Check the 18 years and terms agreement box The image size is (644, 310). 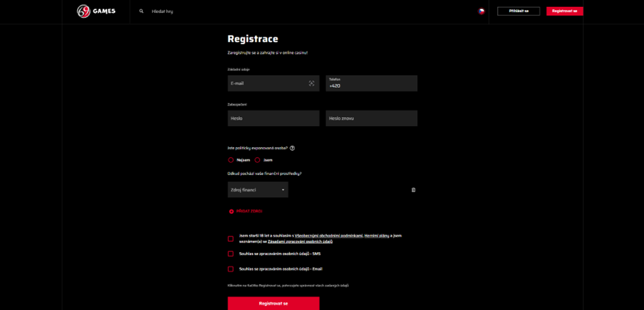tap(231, 239)
